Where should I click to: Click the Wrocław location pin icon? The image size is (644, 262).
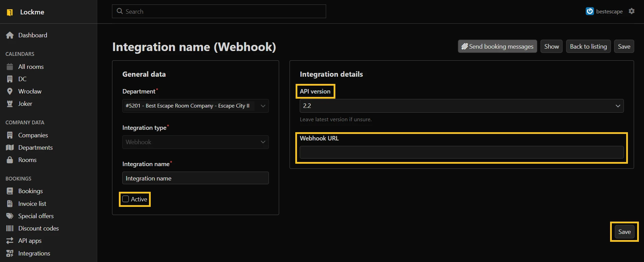[x=10, y=91]
